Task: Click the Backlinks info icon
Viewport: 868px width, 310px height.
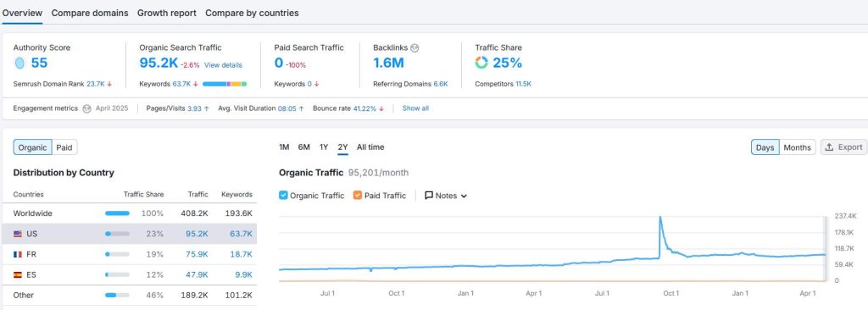Action: [415, 48]
